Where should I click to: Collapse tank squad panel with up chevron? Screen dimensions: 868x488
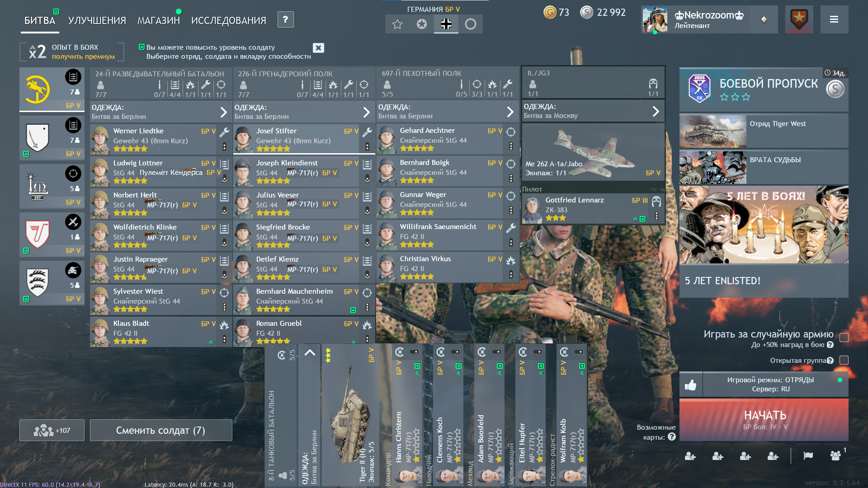(310, 353)
